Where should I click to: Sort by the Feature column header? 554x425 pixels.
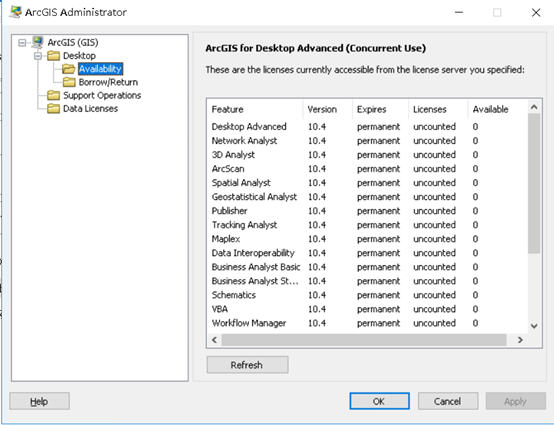point(255,110)
